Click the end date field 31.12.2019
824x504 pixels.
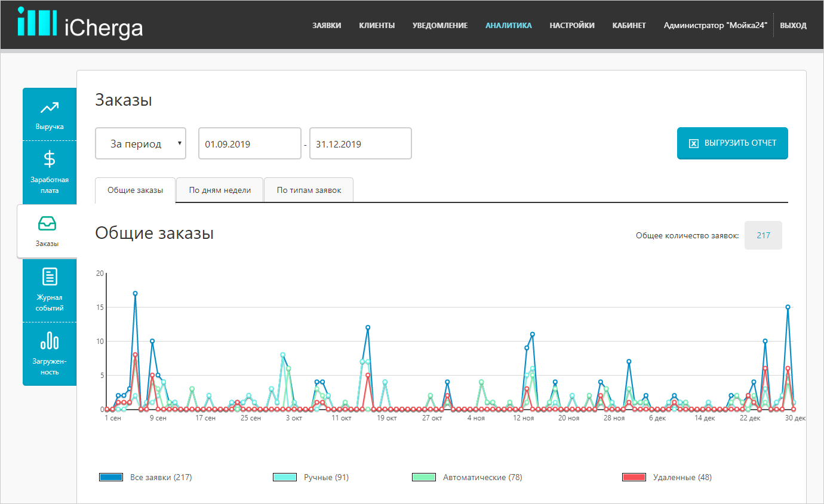click(x=361, y=143)
